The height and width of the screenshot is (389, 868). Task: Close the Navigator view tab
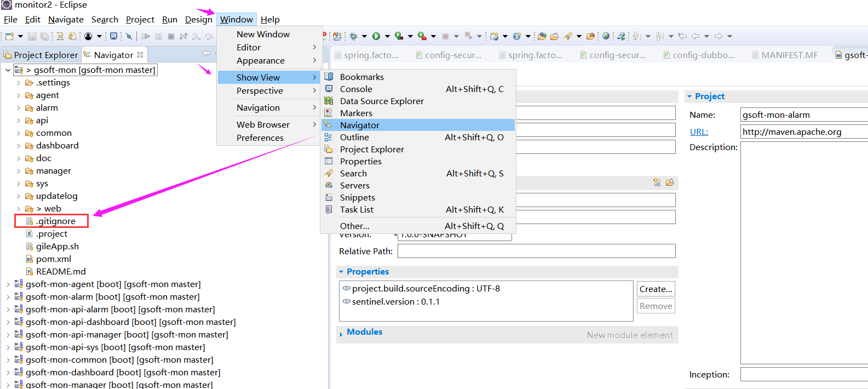click(x=140, y=55)
